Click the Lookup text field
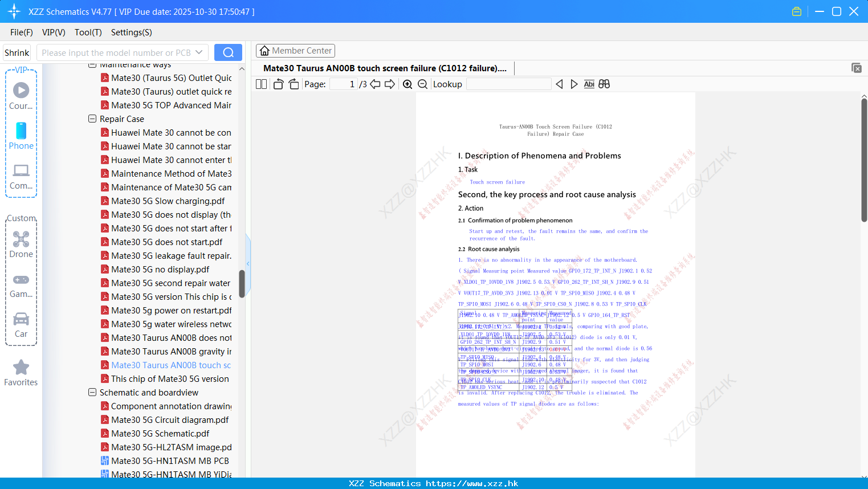This screenshot has height=489, width=868. point(509,84)
